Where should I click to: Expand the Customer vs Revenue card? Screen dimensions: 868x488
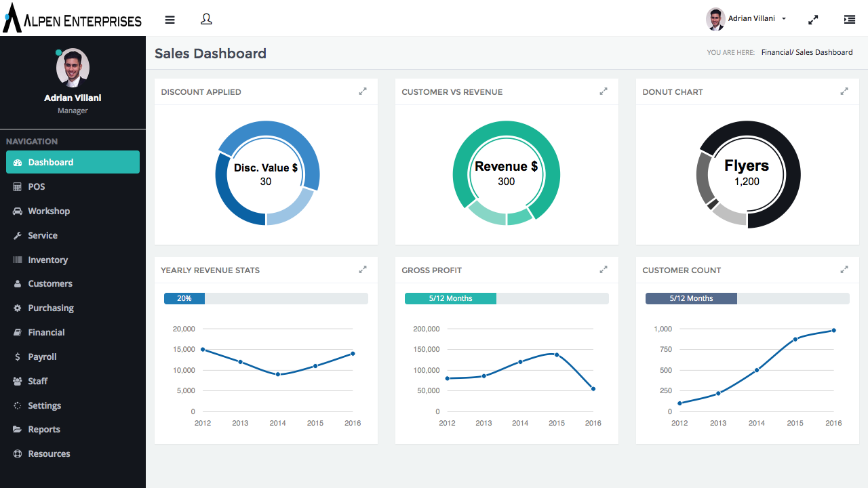point(604,91)
